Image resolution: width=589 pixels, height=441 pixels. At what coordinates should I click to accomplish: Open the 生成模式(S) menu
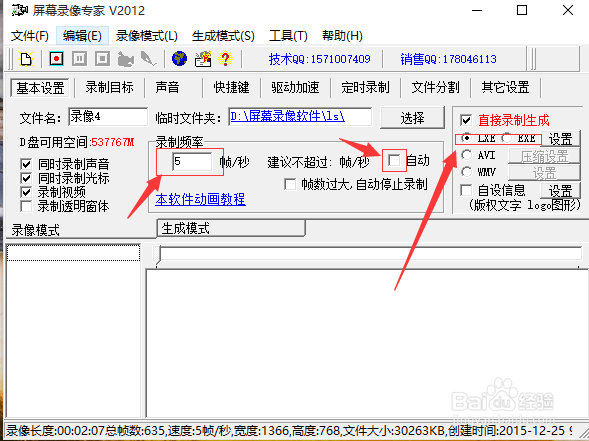coord(223,36)
